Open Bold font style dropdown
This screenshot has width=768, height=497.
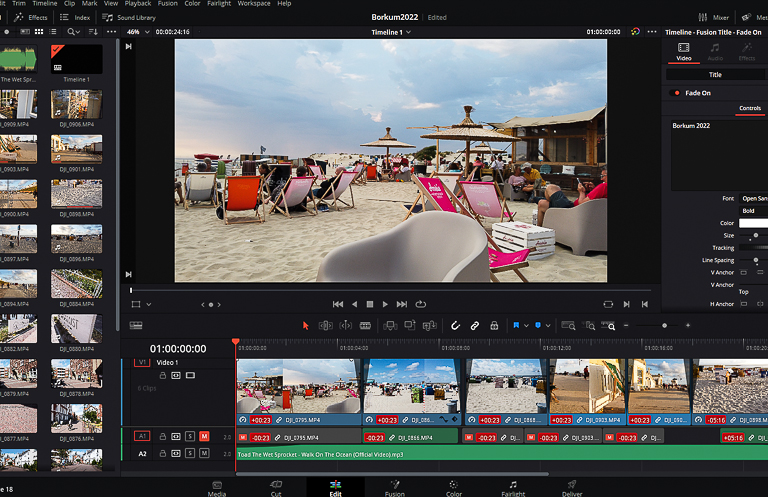753,211
